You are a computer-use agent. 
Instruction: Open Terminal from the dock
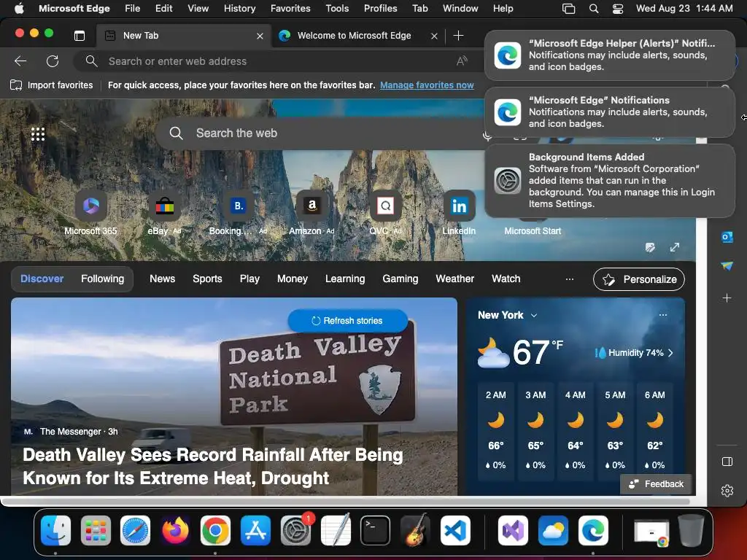click(376, 531)
